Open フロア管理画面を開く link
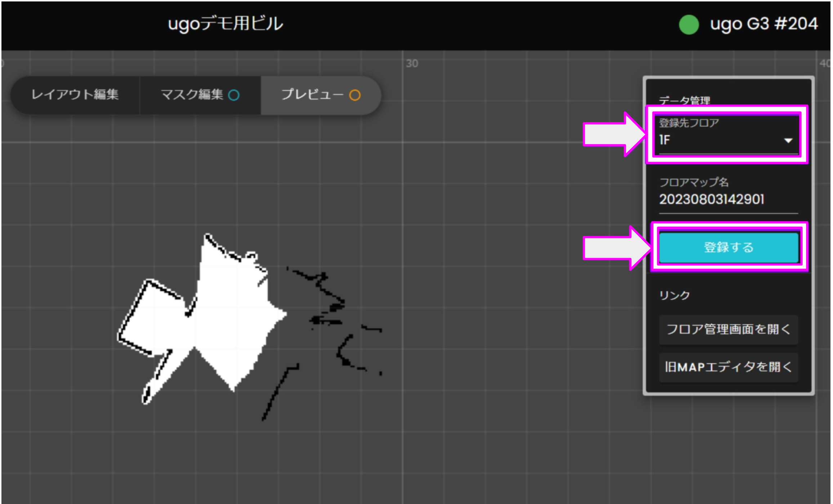 [729, 329]
